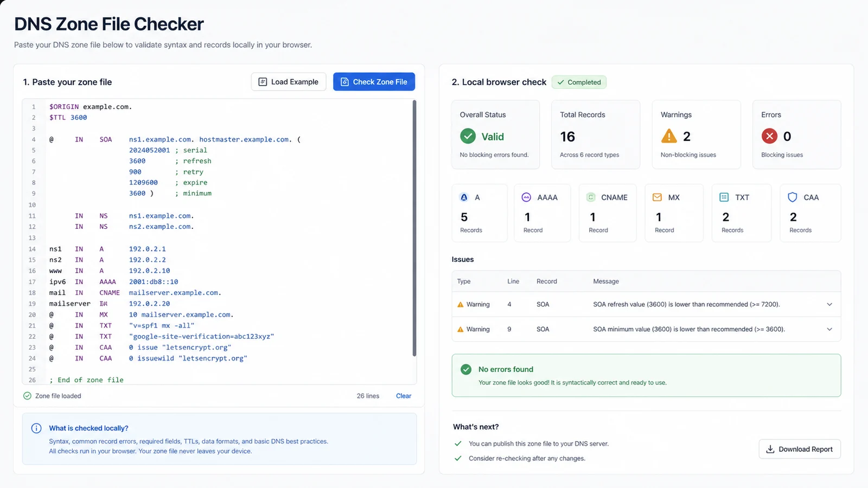Click the 'google-site-verification=abc123xyz' TXT value
This screenshot has height=488, width=868.
click(201, 337)
